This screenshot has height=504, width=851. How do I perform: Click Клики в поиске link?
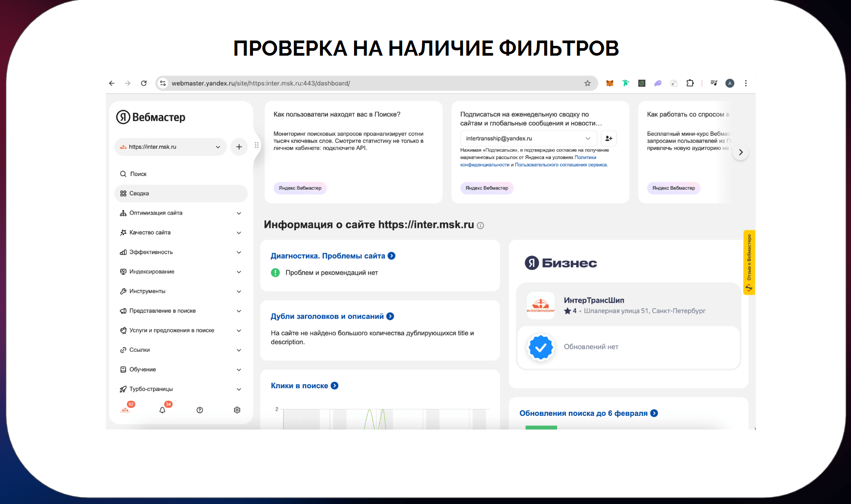pos(299,386)
